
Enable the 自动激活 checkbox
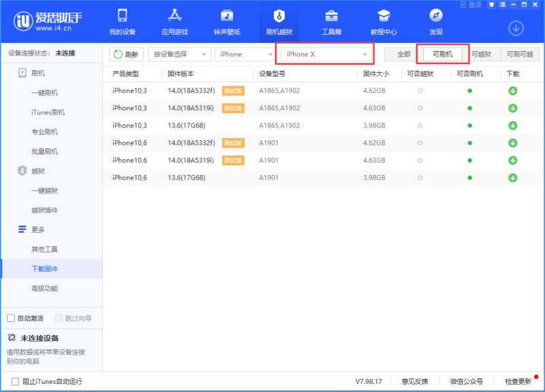tap(11, 318)
